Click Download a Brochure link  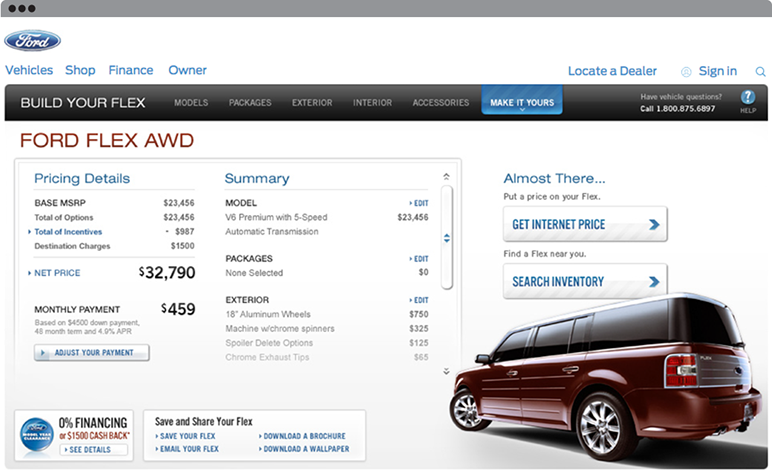coord(305,436)
